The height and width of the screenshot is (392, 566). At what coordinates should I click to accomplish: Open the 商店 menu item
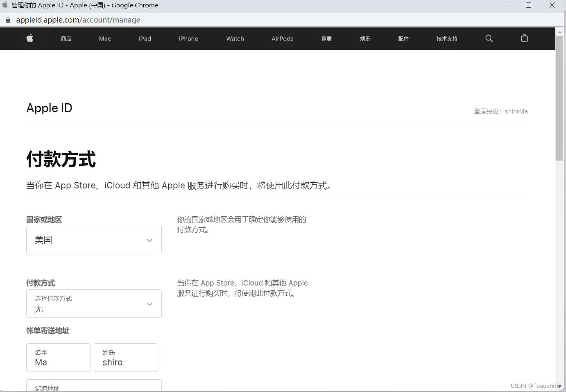pyautogui.click(x=66, y=39)
